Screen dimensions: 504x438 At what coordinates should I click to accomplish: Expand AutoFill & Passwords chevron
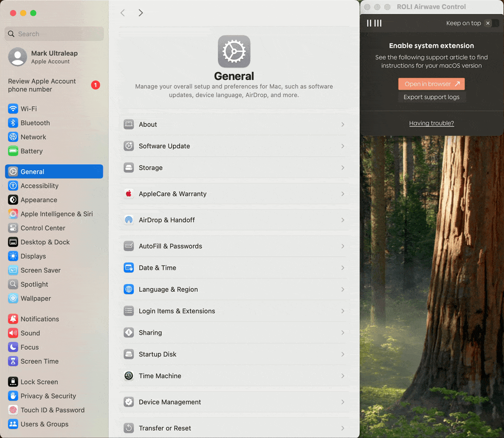click(x=343, y=246)
